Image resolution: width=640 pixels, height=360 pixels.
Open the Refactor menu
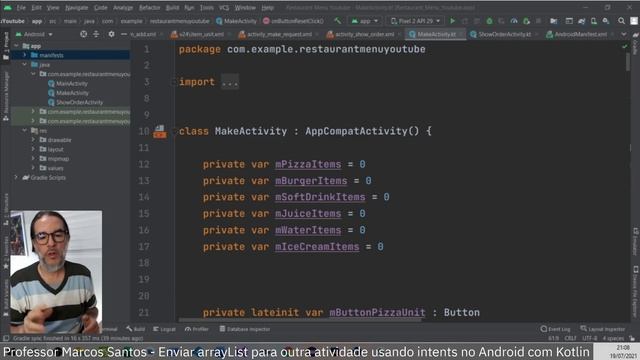click(x=149, y=7)
